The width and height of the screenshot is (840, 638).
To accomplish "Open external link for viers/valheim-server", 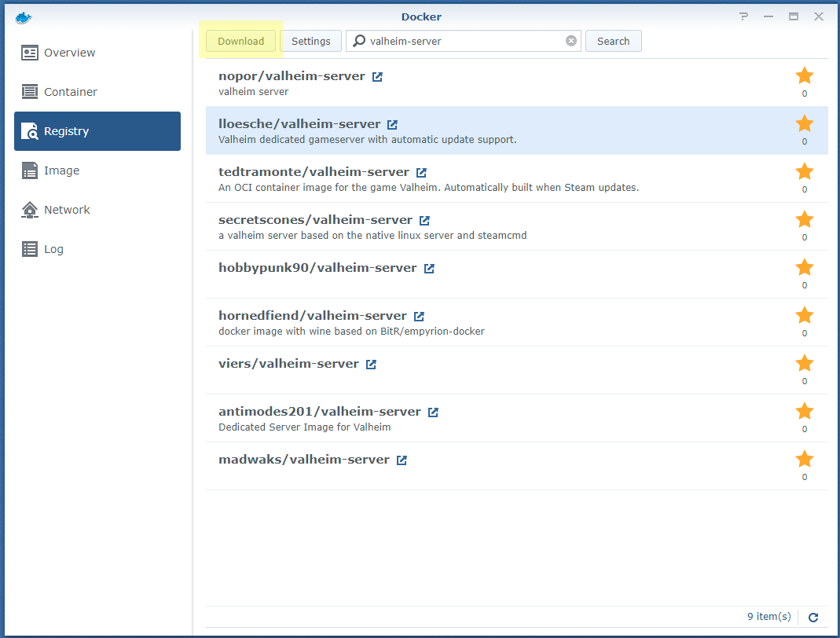I will (371, 365).
